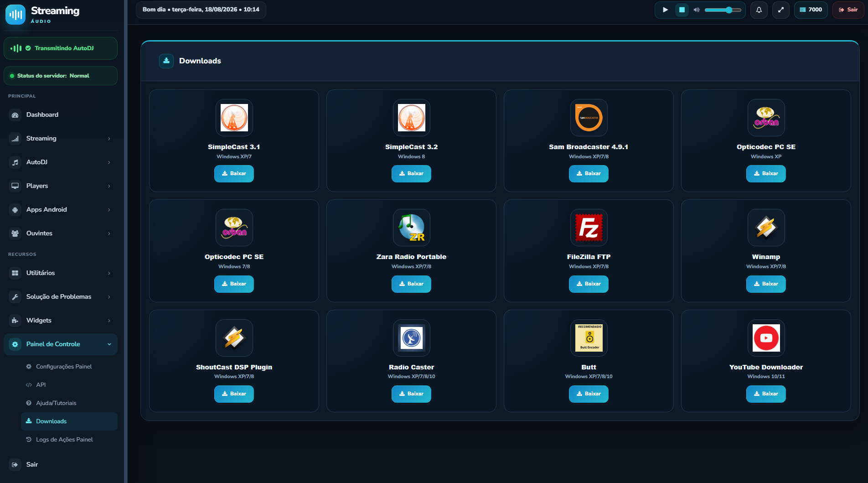Download Opticodec PC SE for Windows XP

(766, 174)
